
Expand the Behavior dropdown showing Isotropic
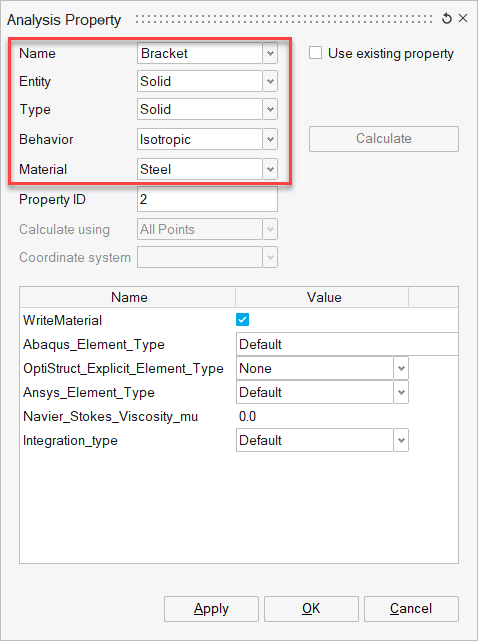[270, 139]
